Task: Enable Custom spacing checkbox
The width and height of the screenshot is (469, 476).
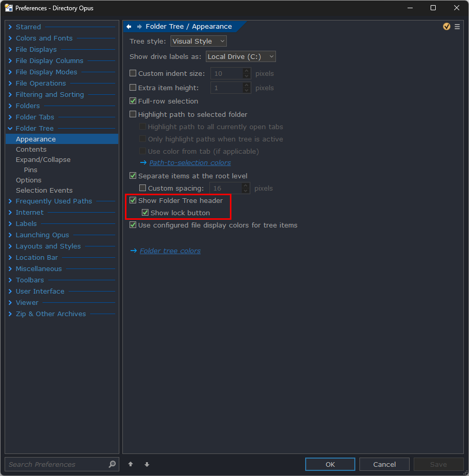Action: point(142,188)
